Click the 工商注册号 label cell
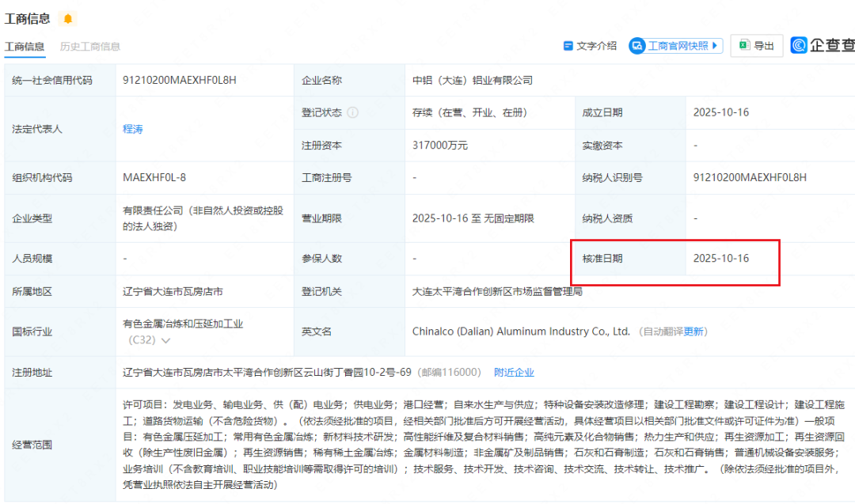Image resolution: width=855 pixels, height=504 pixels. tap(349, 177)
